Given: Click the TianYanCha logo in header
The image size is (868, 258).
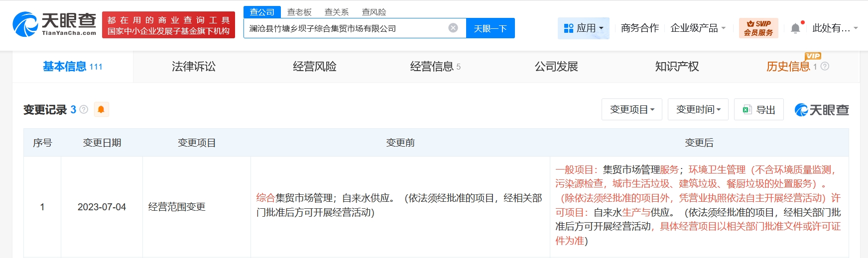Looking at the screenshot, I should pyautogui.click(x=54, y=24).
